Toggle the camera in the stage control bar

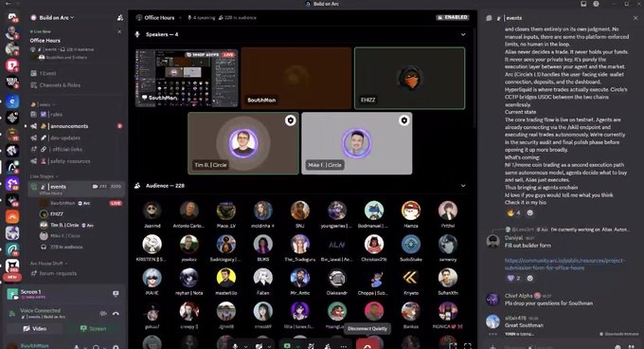point(259,346)
